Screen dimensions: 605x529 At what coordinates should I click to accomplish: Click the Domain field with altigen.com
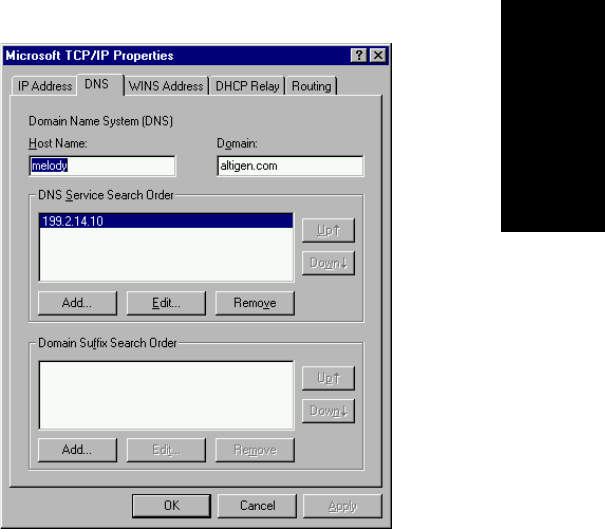coord(290,166)
